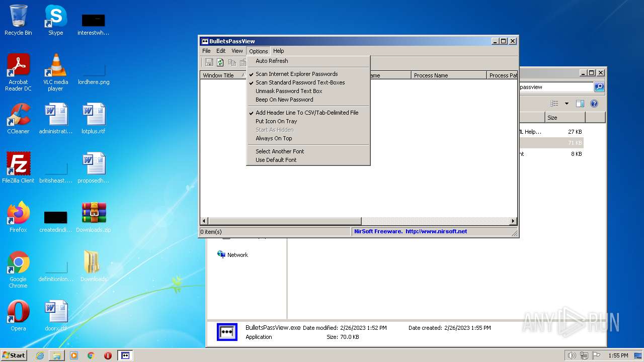Uncheck Scan Standard Password Text-Boxes
The height and width of the screenshot is (362, 644).
[x=300, y=82]
